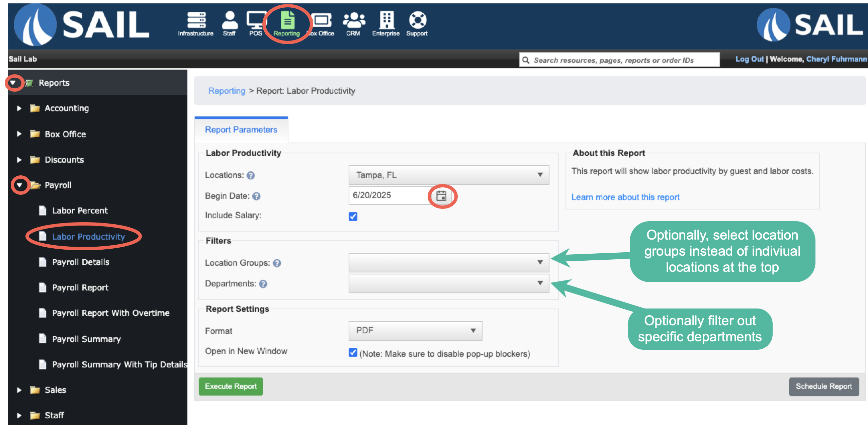868x425 pixels.
Task: Open the Staff icon in top navigation
Action: 230,20
